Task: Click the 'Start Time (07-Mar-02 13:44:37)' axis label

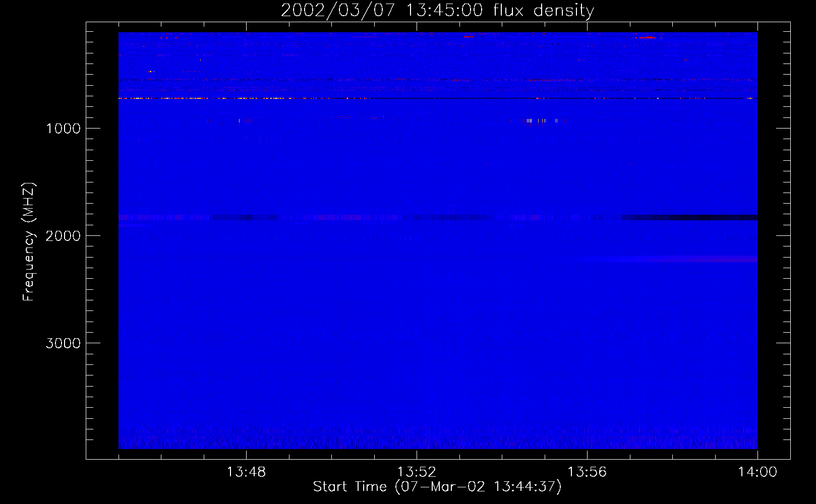Action: 437,487
